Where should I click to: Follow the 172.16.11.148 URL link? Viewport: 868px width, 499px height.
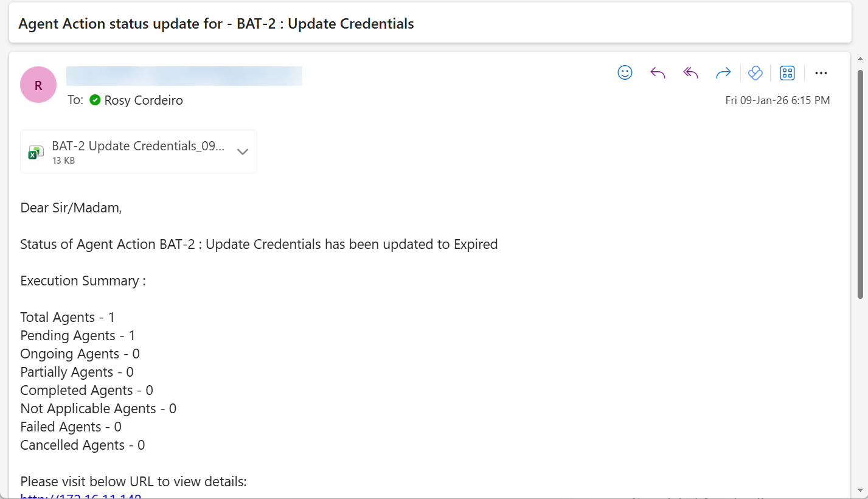(81, 495)
